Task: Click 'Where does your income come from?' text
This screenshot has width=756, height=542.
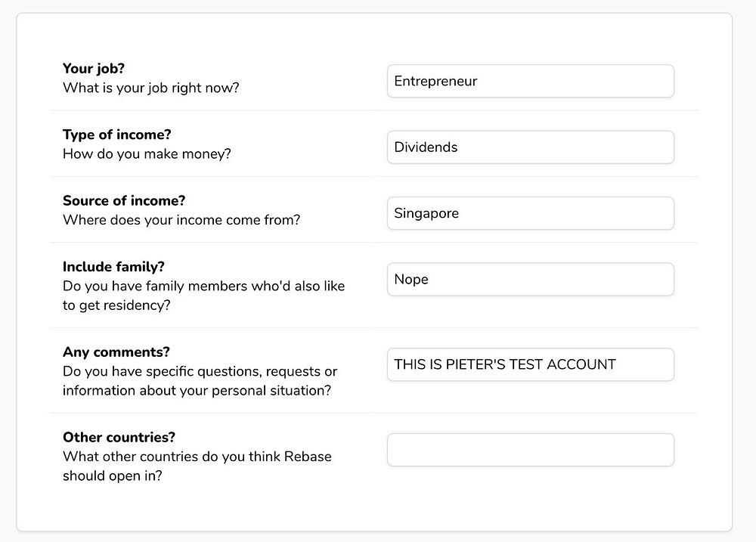Action: (x=181, y=220)
